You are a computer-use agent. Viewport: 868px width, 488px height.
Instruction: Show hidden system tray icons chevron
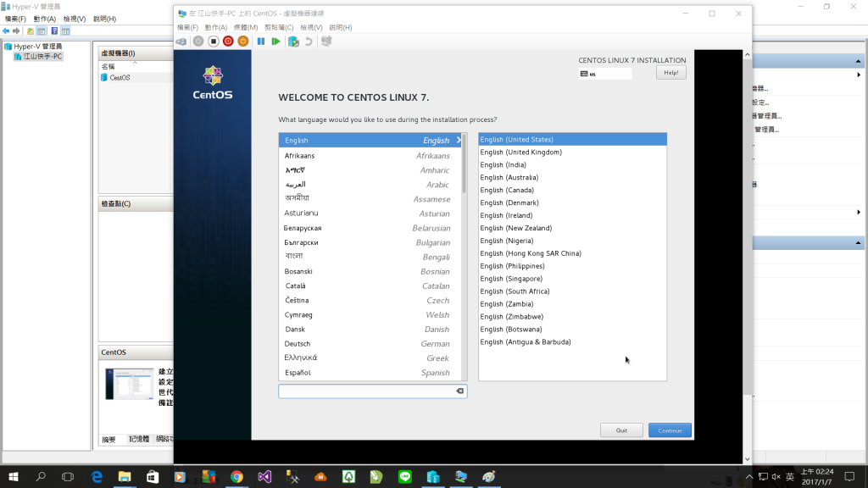point(749,477)
